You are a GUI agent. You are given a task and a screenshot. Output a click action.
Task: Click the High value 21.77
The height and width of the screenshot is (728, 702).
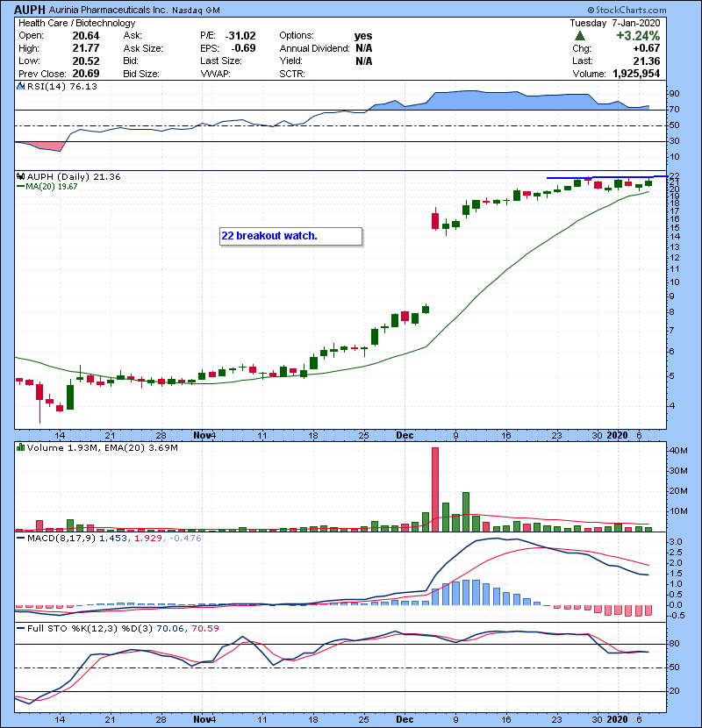[86, 48]
